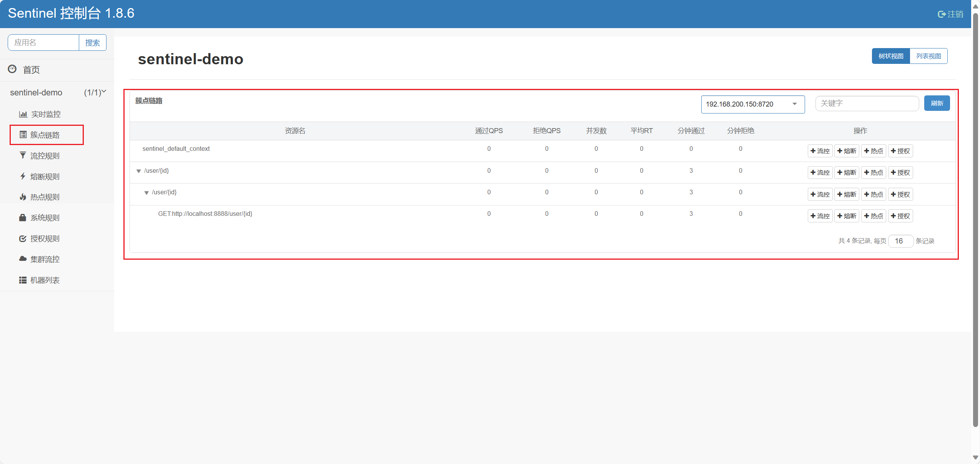Click the flow control rules filter icon
This screenshot has width=980, height=464.
pos(23,155)
